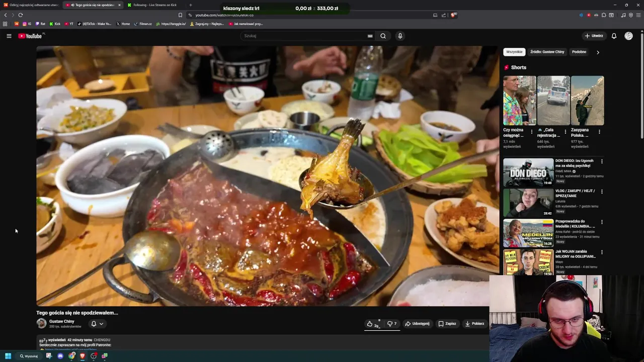Image resolution: width=644 pixels, height=362 pixels.
Task: Click the share icon in address bar
Action: coord(444,15)
